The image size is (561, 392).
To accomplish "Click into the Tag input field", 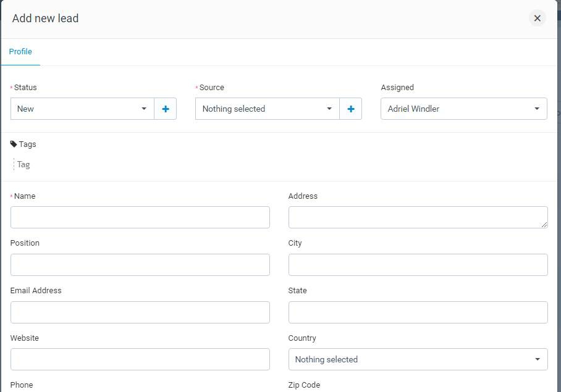I will (x=37, y=165).
